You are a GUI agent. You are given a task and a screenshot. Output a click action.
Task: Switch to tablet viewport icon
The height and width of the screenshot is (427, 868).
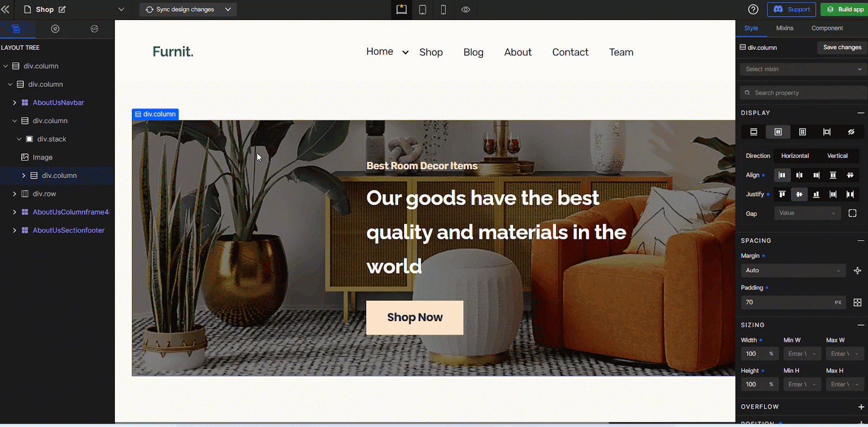423,9
